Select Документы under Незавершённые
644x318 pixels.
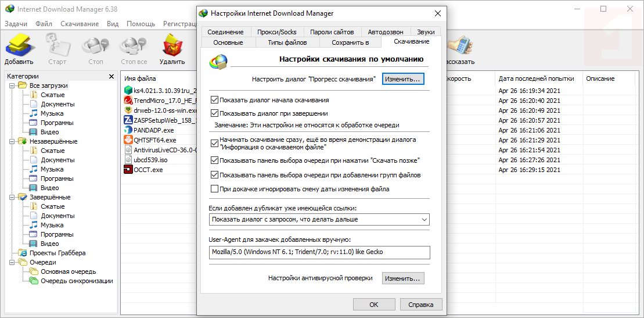pos(57,160)
